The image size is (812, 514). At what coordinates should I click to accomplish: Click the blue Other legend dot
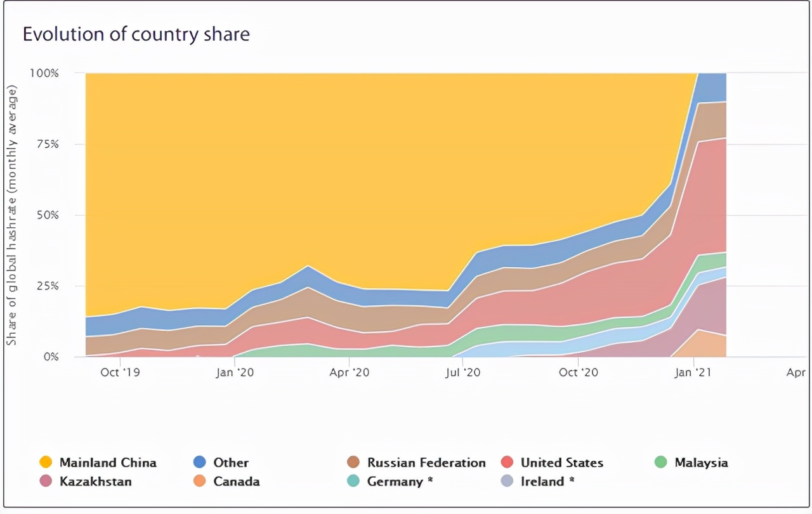(x=199, y=463)
